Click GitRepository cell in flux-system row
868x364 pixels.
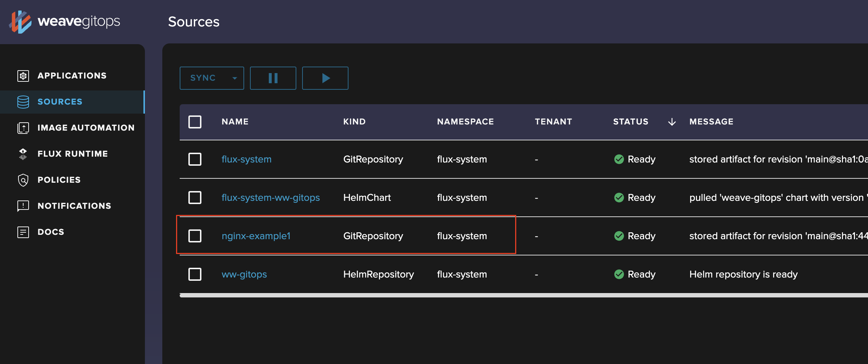373,159
